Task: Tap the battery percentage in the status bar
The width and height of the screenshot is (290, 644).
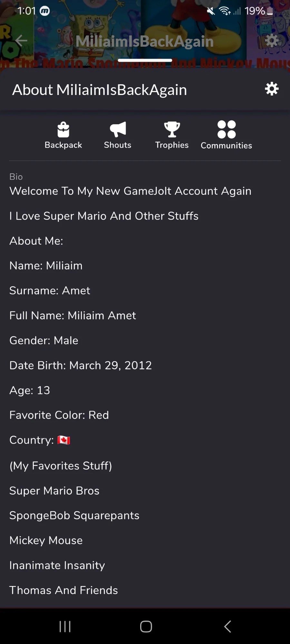Action: [255, 11]
